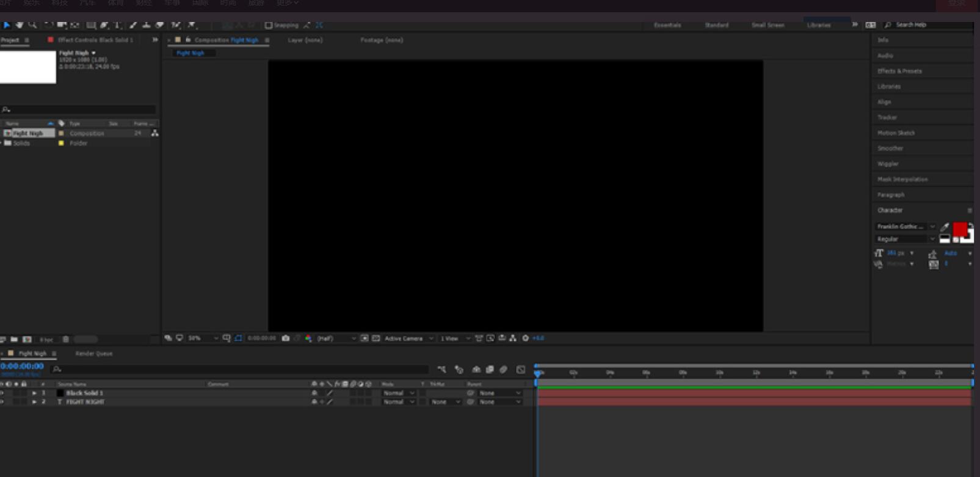Select the Eraser tool

coord(159,25)
